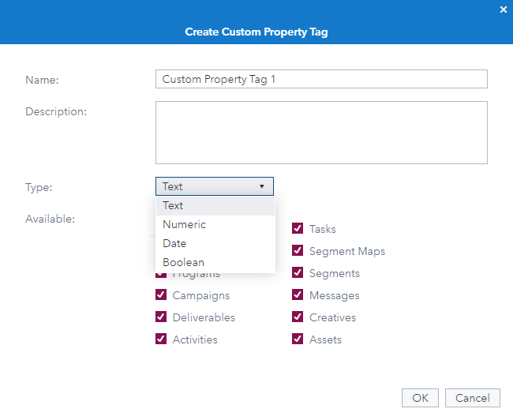Toggle the Messages checkbox

click(x=298, y=295)
